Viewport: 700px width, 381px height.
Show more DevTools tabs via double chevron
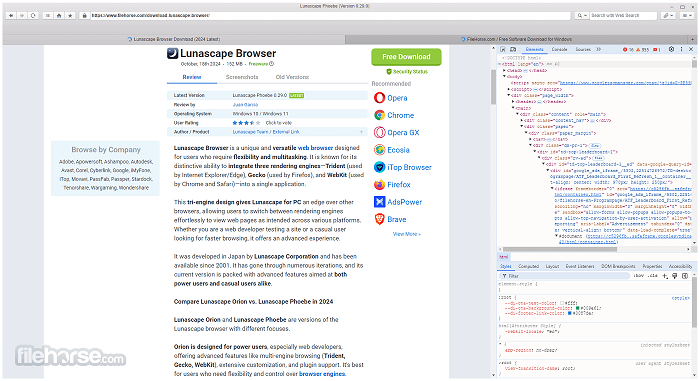[599, 50]
